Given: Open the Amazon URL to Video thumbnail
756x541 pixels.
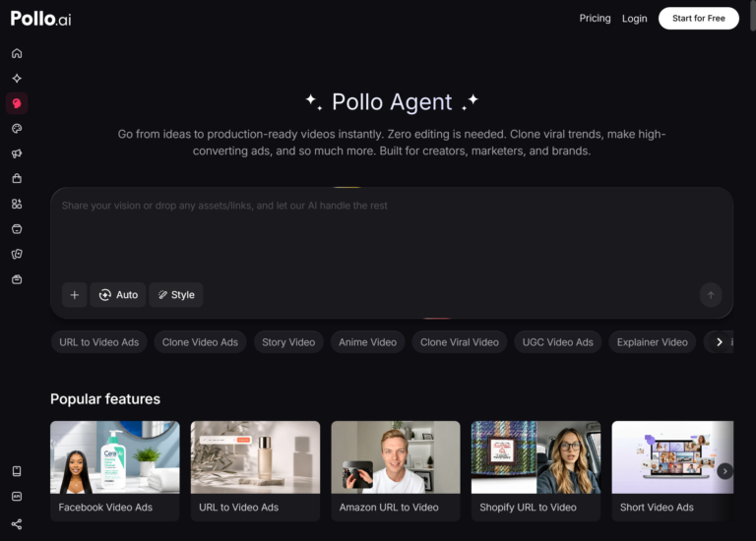Looking at the screenshot, I should pyautogui.click(x=396, y=457).
